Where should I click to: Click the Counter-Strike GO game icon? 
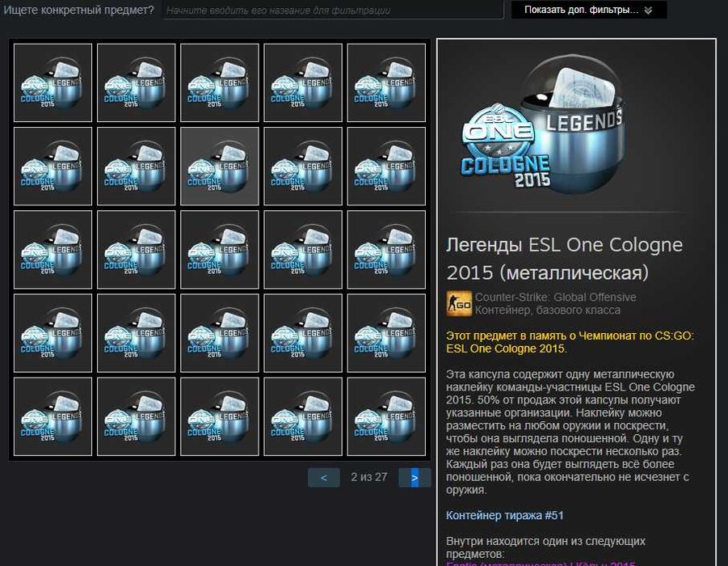pos(459,303)
